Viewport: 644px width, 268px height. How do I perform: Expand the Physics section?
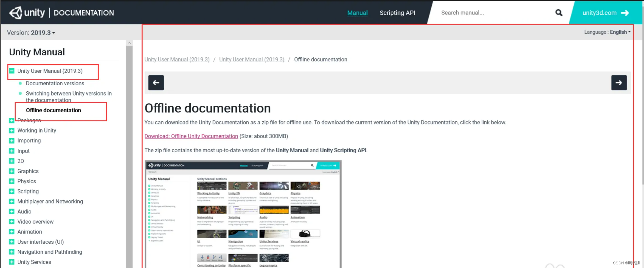click(12, 181)
